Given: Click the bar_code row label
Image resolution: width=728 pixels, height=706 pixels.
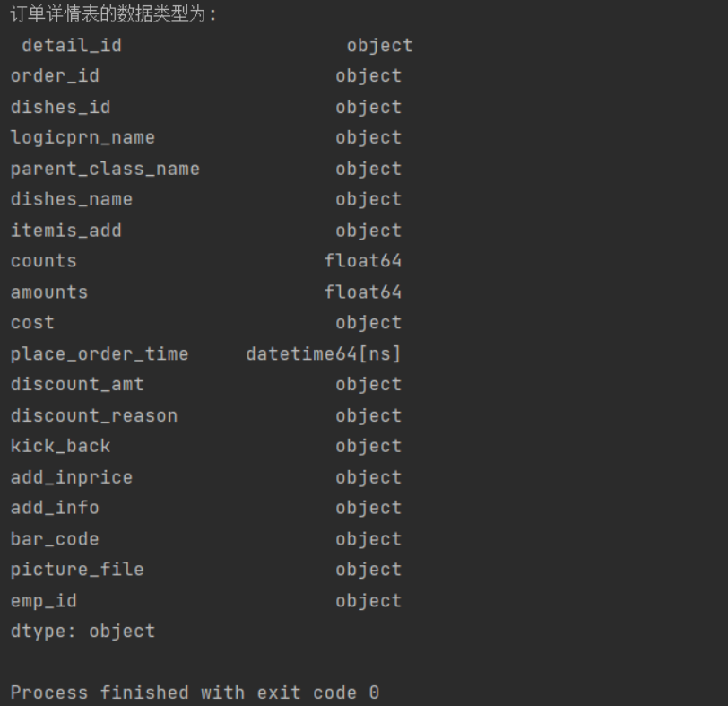Looking at the screenshot, I should pos(55,540).
